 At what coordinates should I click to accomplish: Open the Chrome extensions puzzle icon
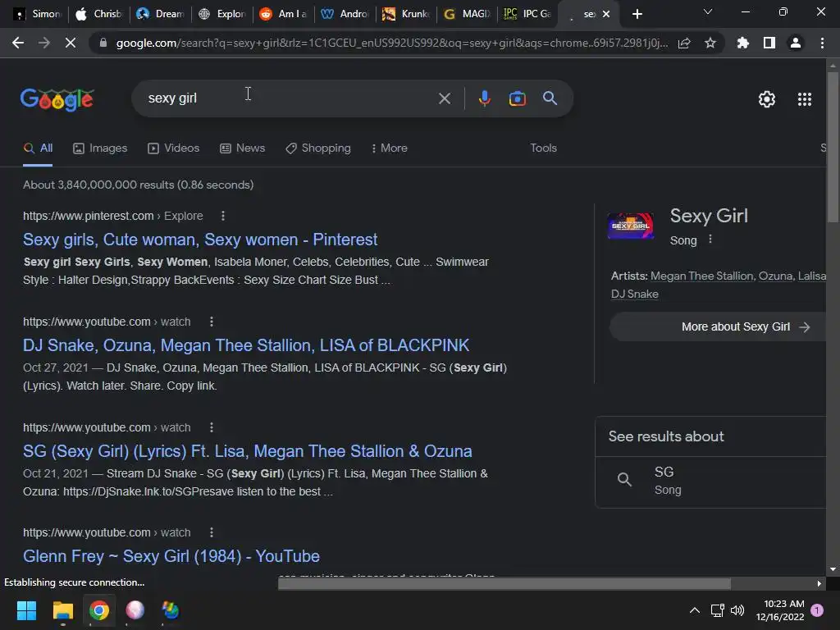pos(743,43)
